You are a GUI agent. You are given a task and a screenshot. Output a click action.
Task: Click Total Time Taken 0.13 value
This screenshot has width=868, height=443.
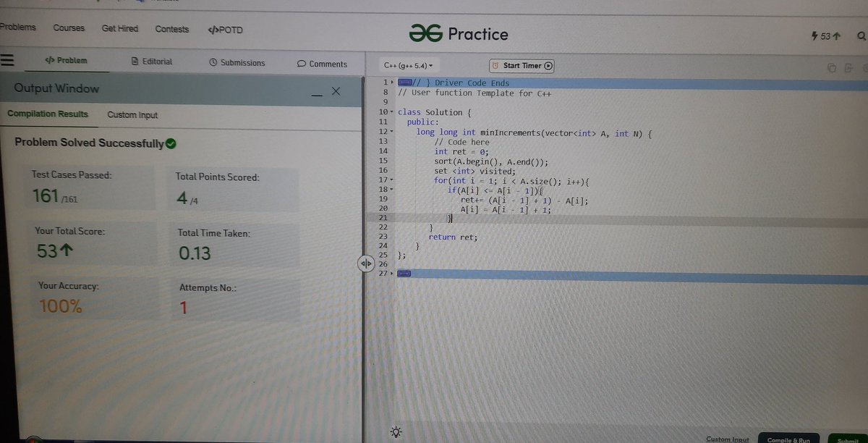[195, 253]
